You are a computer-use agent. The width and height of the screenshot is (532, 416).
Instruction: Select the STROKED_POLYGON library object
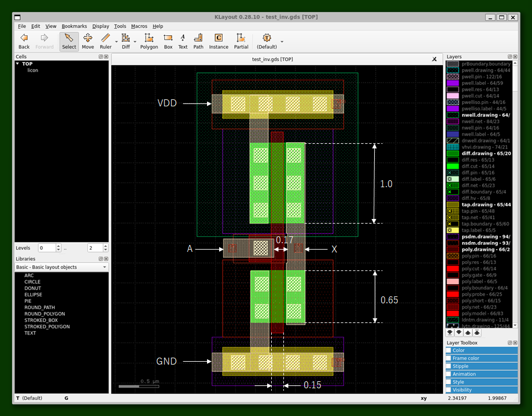(47, 326)
